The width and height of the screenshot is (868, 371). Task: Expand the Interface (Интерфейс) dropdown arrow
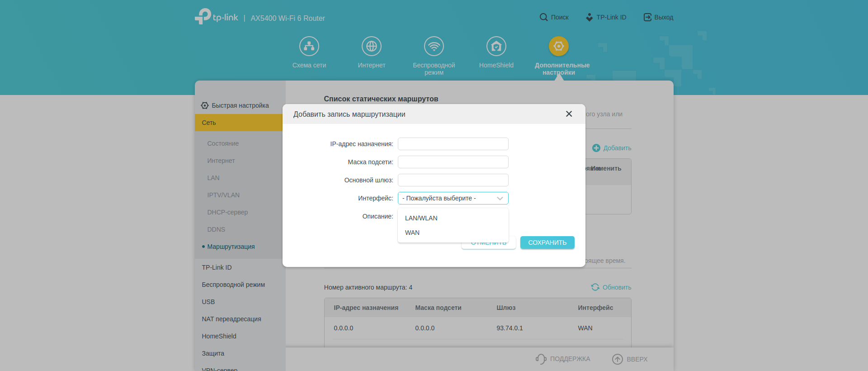pos(500,198)
